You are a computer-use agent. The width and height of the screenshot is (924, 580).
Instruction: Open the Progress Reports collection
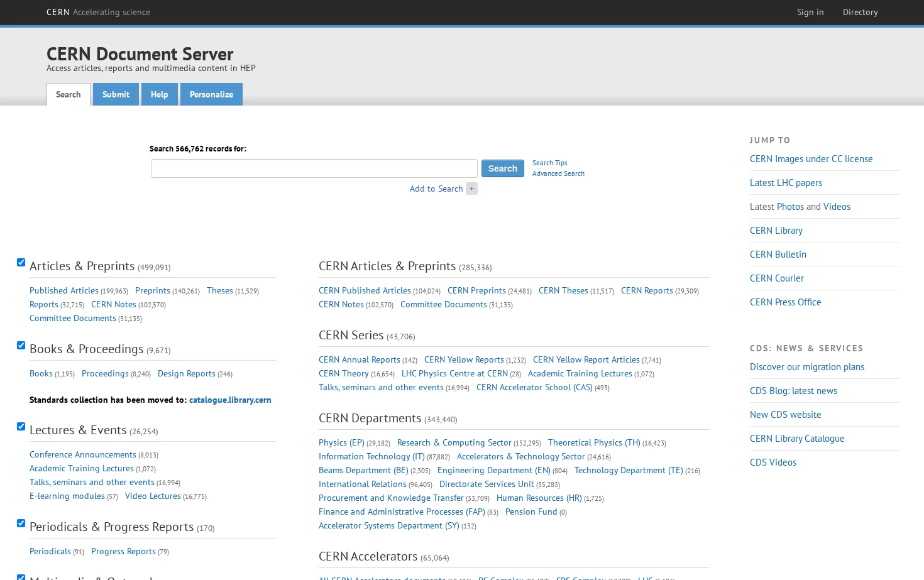[x=123, y=551]
